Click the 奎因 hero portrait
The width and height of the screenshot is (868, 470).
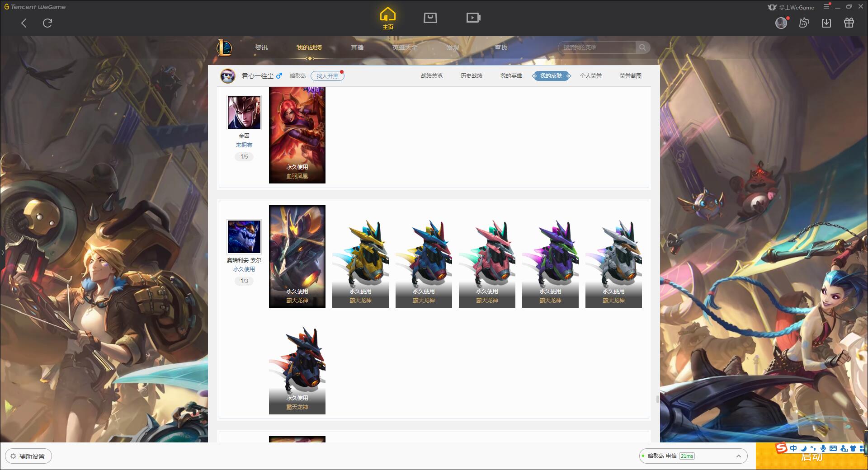click(244, 113)
